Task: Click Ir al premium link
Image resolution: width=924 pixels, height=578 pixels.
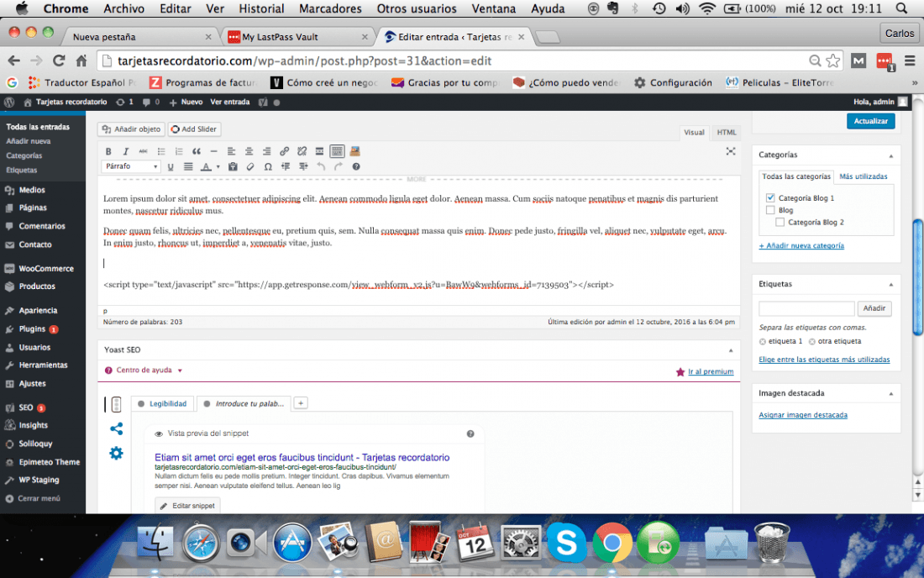Action: coord(711,372)
